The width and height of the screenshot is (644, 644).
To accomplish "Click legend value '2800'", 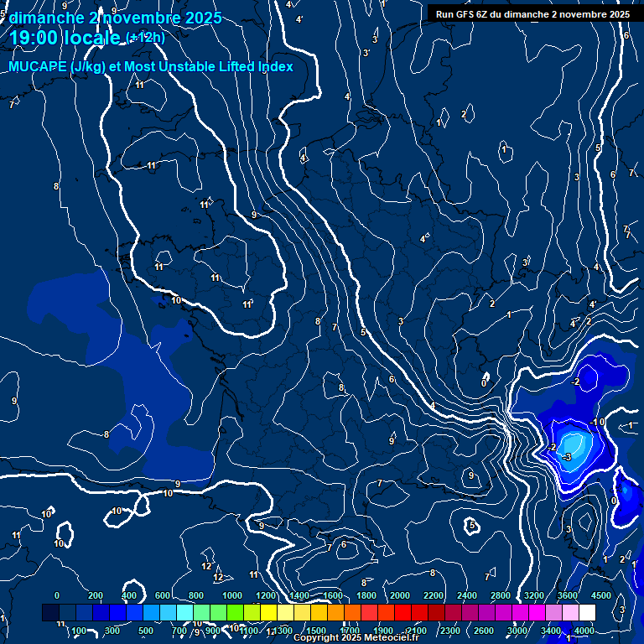I will pyautogui.click(x=501, y=595).
